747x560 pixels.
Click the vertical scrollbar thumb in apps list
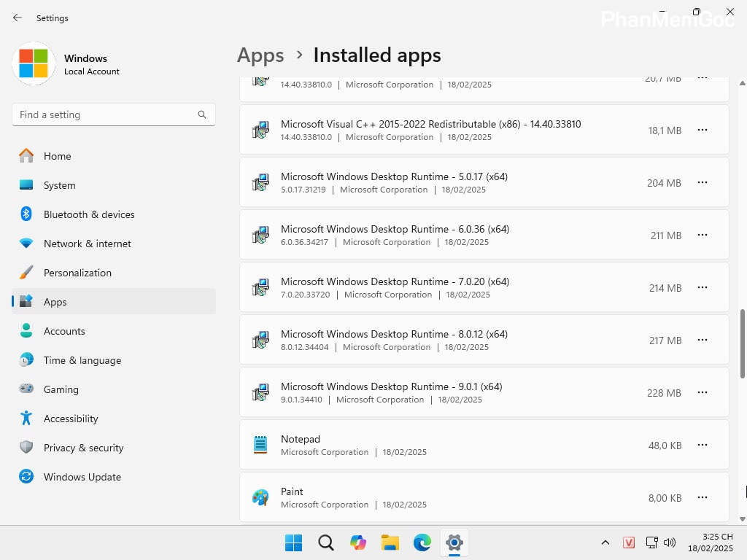click(743, 343)
